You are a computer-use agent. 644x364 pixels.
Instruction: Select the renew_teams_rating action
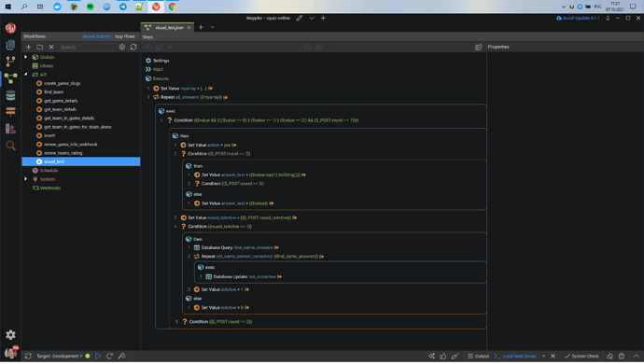pyautogui.click(x=63, y=153)
